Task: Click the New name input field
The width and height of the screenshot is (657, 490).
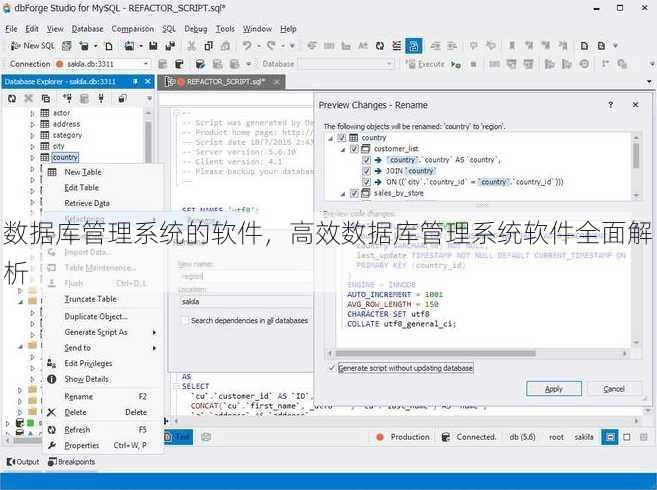Action: 246,276
